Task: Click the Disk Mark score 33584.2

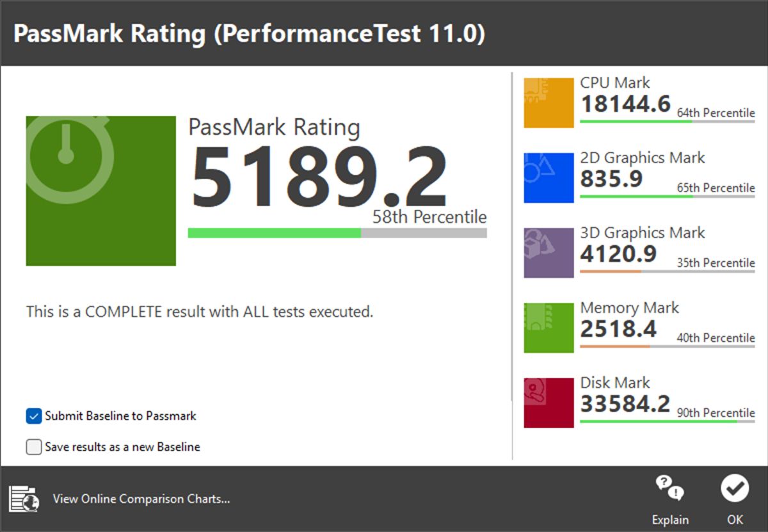Action: click(625, 404)
